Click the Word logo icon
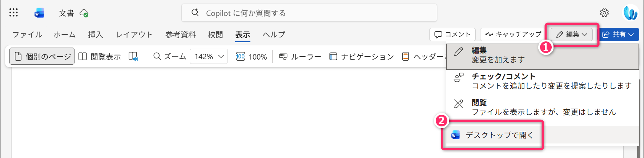Image resolution: width=644 pixels, height=158 pixels. coord(39,13)
